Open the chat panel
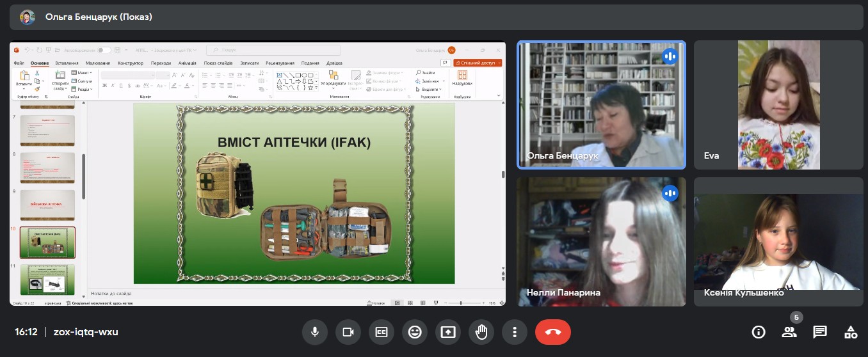This screenshot has width=868, height=357. (820, 332)
